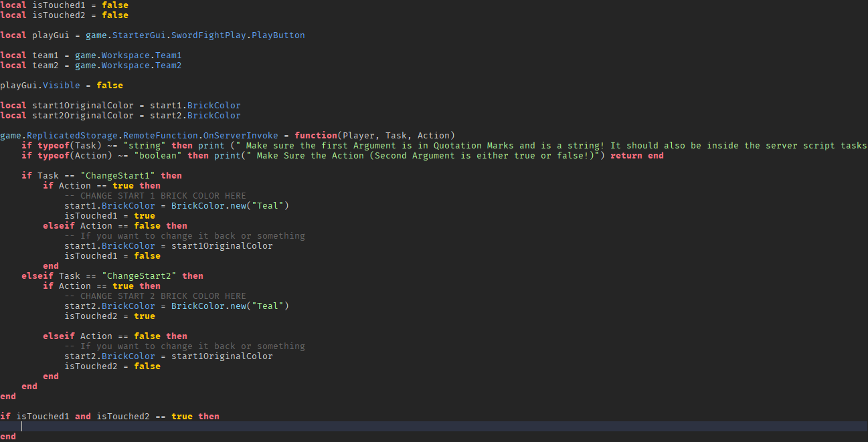Click the last 'end' at the bottom
This screenshot has width=868, height=442.
[8, 436]
